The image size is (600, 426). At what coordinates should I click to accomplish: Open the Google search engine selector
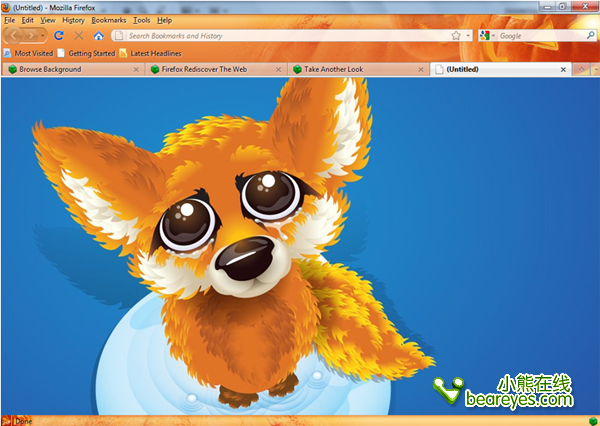click(x=487, y=36)
